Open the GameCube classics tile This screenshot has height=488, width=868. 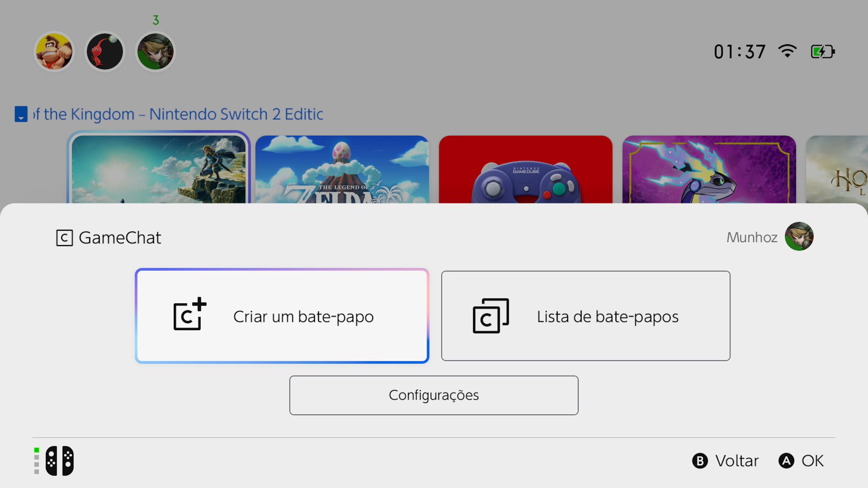pyautogui.click(x=525, y=169)
